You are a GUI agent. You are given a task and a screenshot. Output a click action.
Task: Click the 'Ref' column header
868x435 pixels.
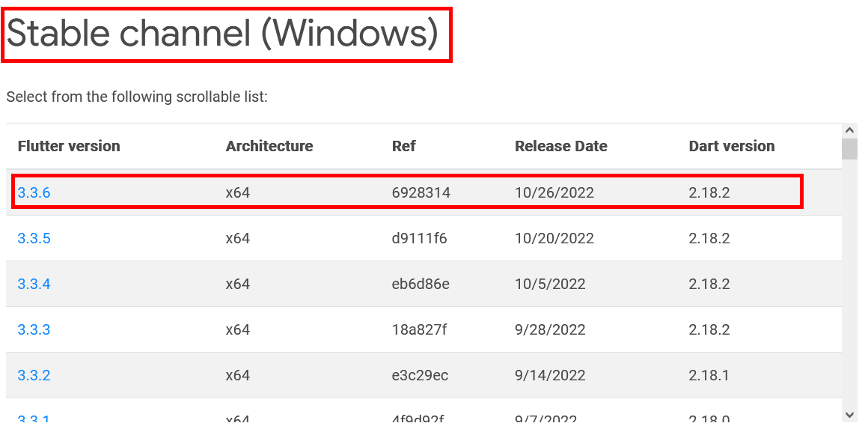(403, 146)
